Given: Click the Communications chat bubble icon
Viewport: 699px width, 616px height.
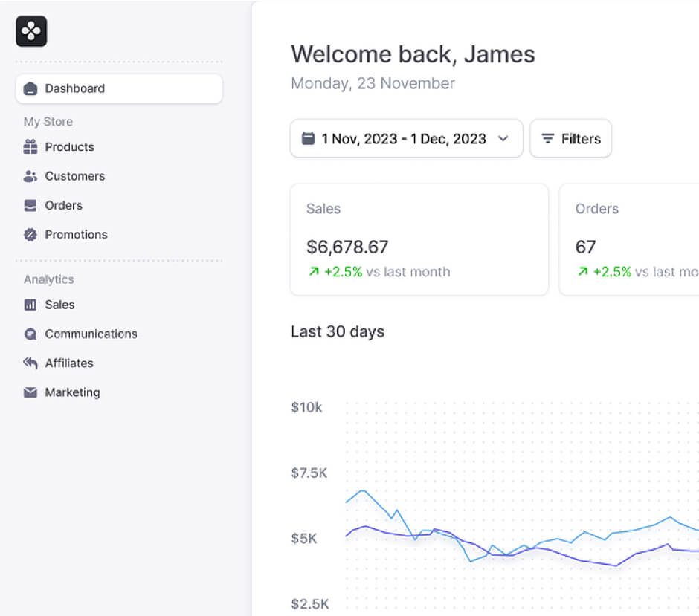Looking at the screenshot, I should (x=30, y=334).
